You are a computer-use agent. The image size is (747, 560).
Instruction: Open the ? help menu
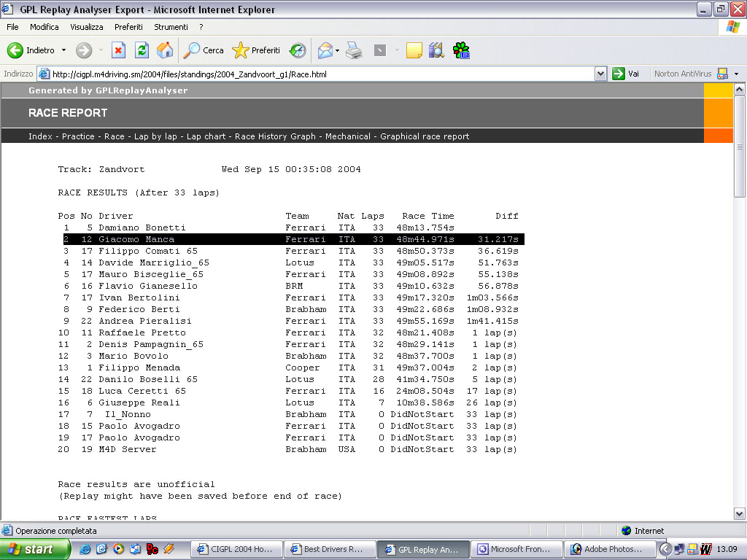tap(201, 27)
